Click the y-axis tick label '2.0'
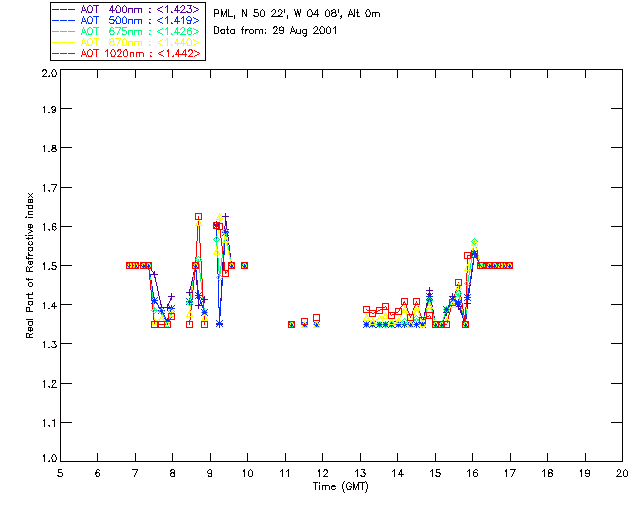The image size is (640, 512). tap(49, 73)
